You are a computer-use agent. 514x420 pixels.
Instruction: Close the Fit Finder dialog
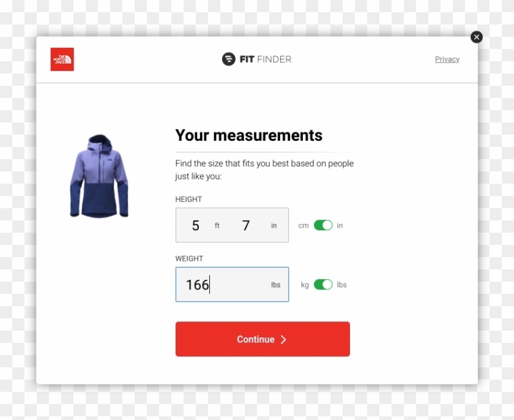476,37
